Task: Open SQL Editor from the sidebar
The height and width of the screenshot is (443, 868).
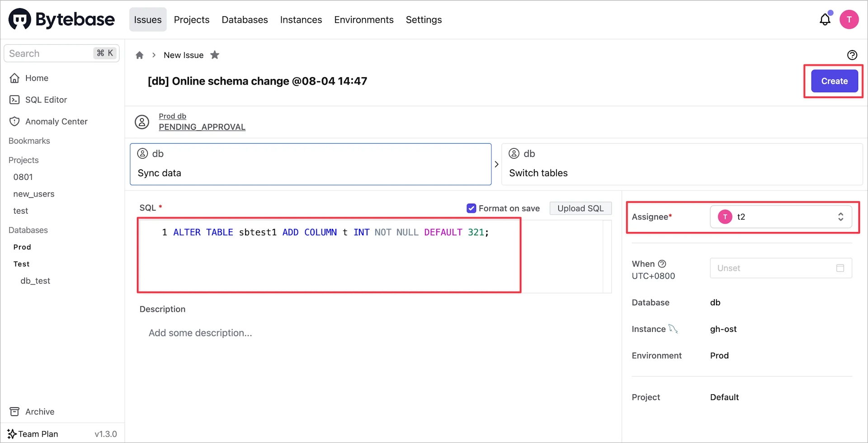Action: [x=46, y=100]
